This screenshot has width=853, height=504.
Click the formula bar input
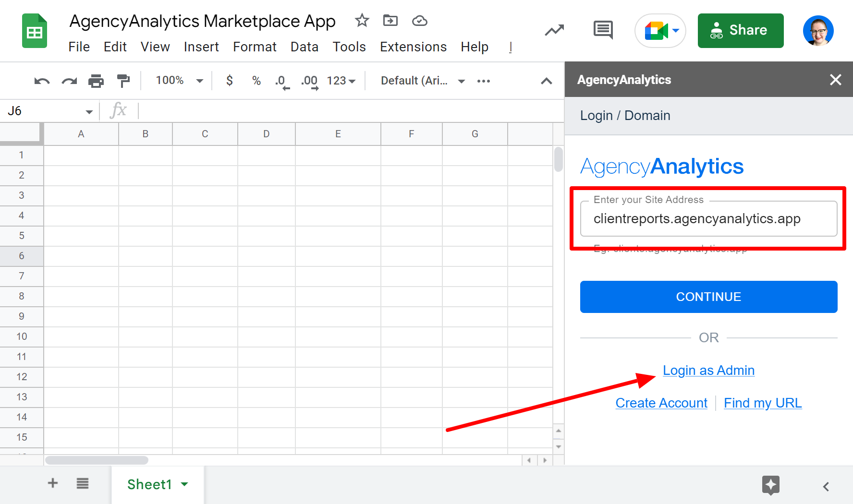click(x=351, y=111)
